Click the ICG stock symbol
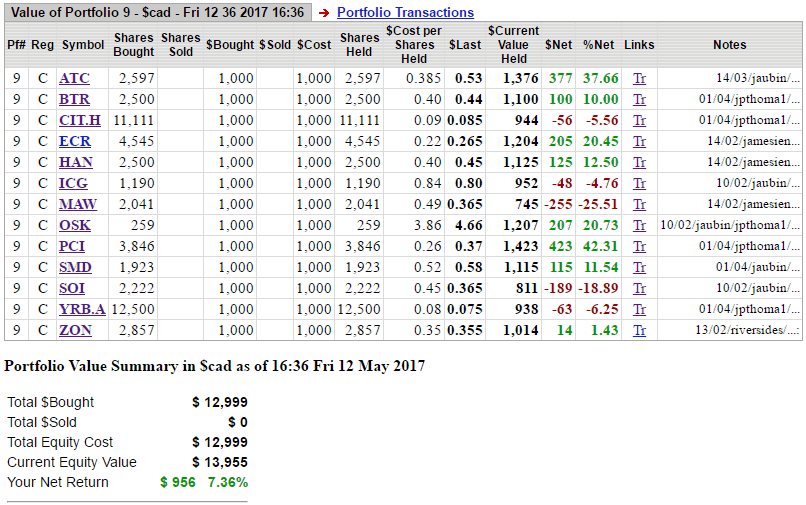The width and height of the screenshot is (806, 505). (x=74, y=183)
